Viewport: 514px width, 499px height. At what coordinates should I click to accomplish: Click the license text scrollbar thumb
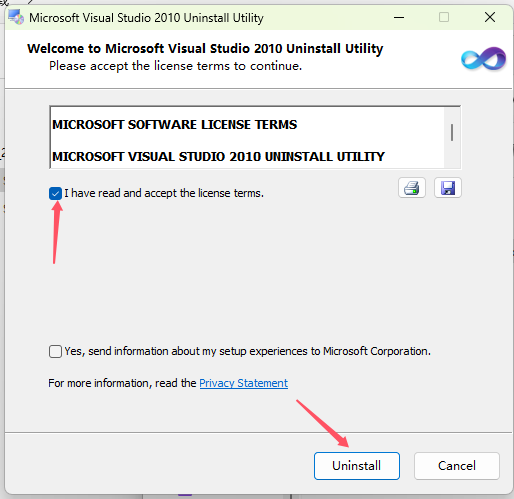coord(452,133)
